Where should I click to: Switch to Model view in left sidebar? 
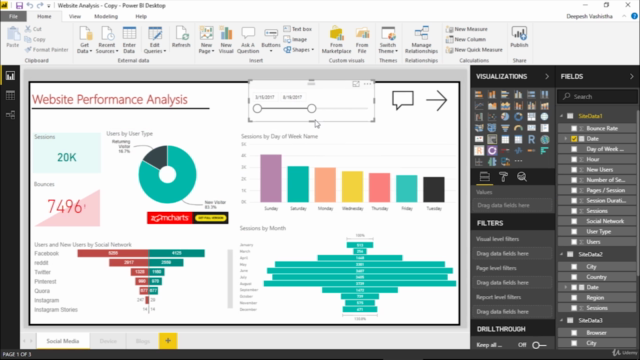(x=10, y=115)
